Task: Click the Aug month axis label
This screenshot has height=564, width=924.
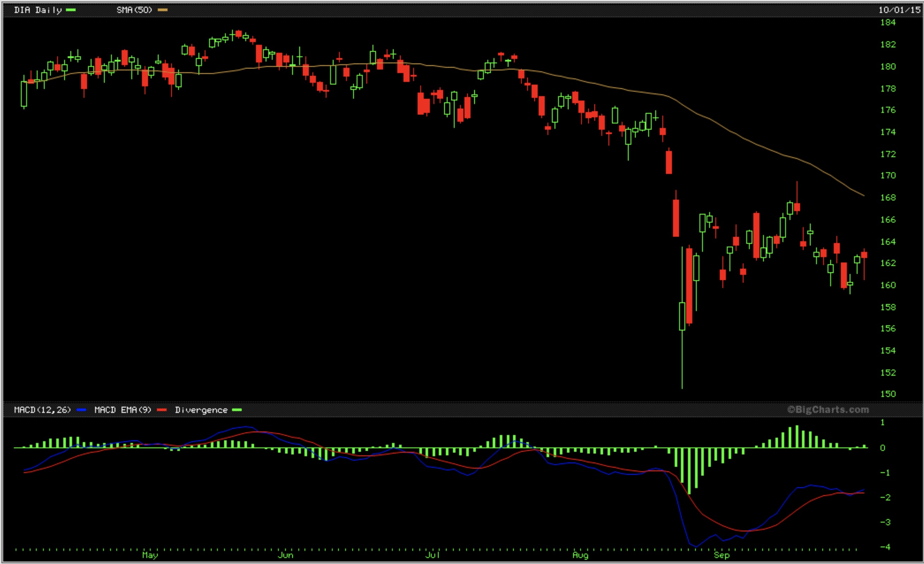Action: (x=580, y=554)
